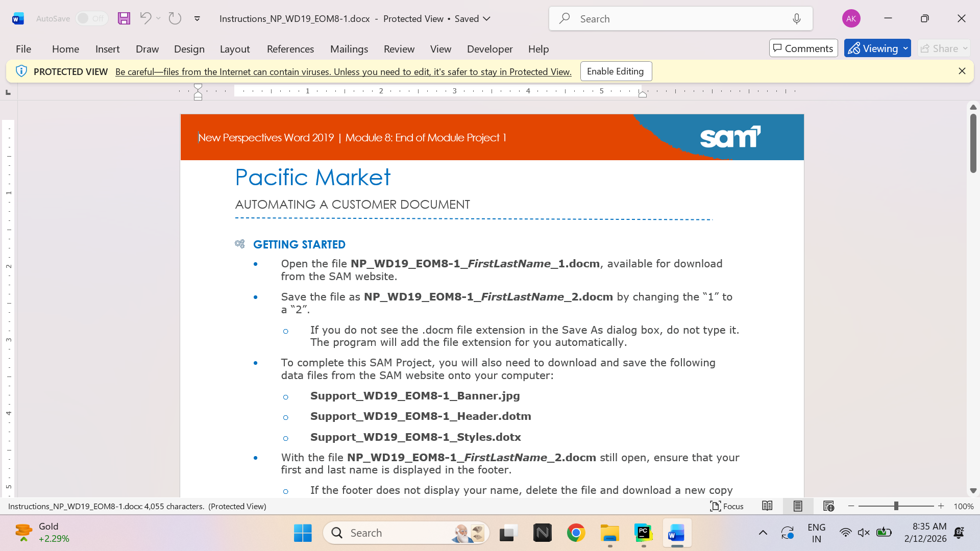Toggle the AutoSave switch
This screenshot has height=551, width=980.
[x=92, y=18]
